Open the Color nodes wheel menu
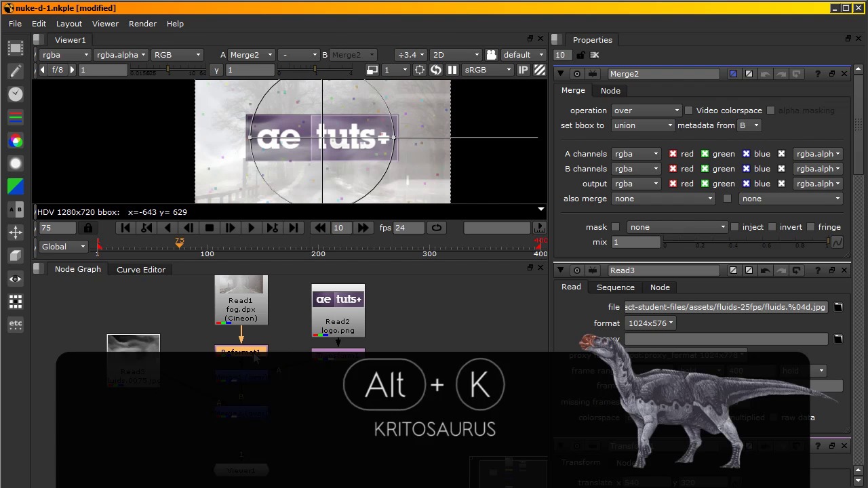This screenshot has height=488, width=868. (16, 140)
